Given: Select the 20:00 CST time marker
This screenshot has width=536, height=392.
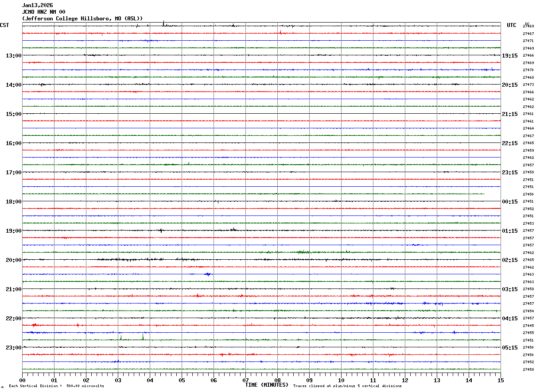Looking at the screenshot, I should pyautogui.click(x=13, y=260).
